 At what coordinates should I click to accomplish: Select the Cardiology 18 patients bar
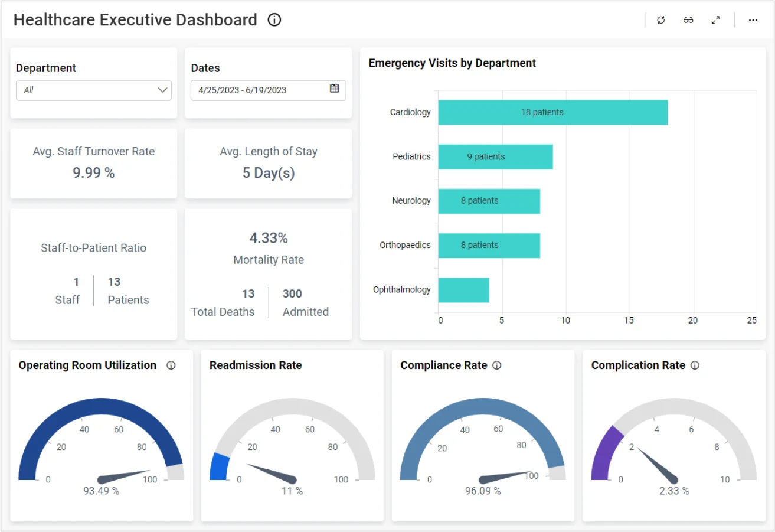[552, 112]
